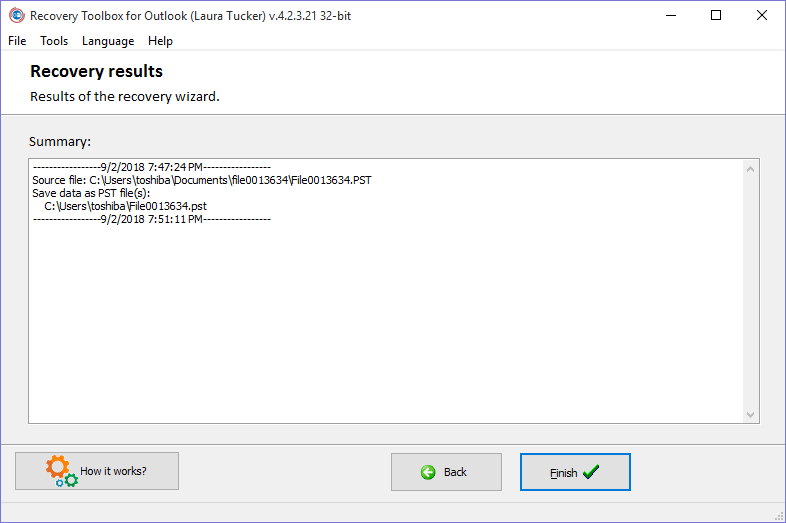Open the Language menu
Screen dimensions: 786x523
pyautogui.click(x=108, y=41)
